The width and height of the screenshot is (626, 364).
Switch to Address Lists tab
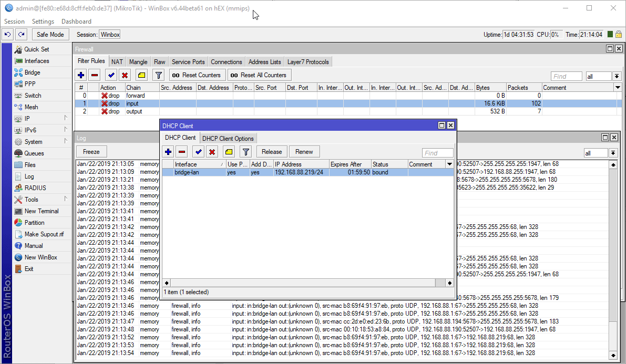(x=265, y=62)
